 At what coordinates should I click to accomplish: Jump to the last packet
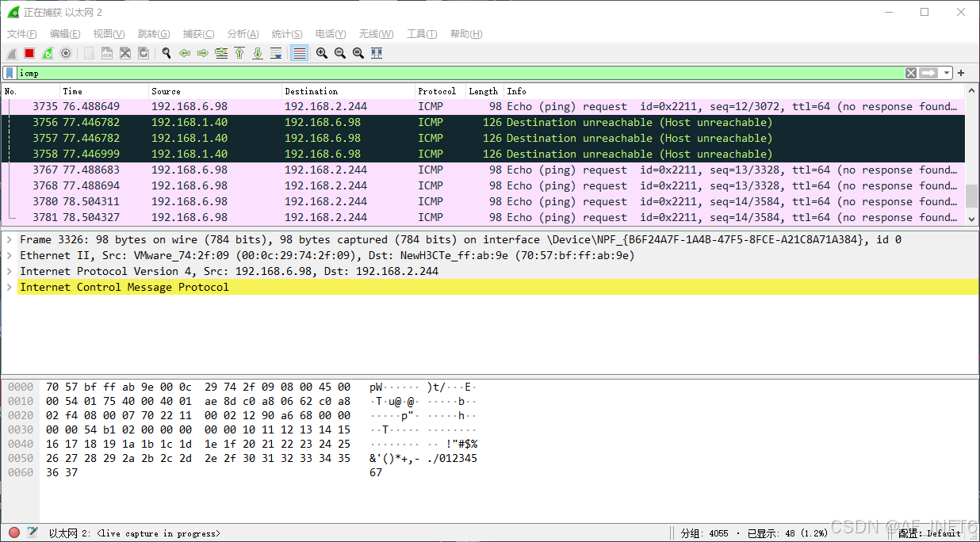coord(258,53)
